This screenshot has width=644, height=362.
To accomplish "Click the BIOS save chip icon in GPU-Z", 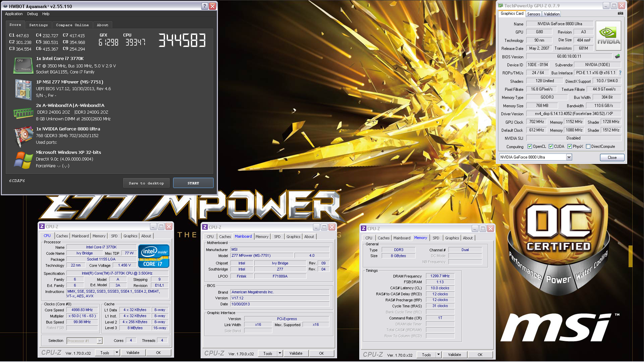I will point(618,56).
